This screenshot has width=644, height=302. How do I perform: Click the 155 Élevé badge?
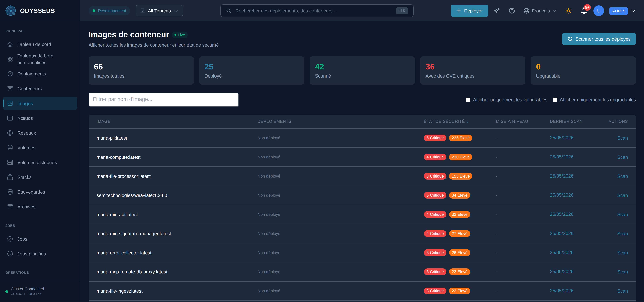[461, 176]
